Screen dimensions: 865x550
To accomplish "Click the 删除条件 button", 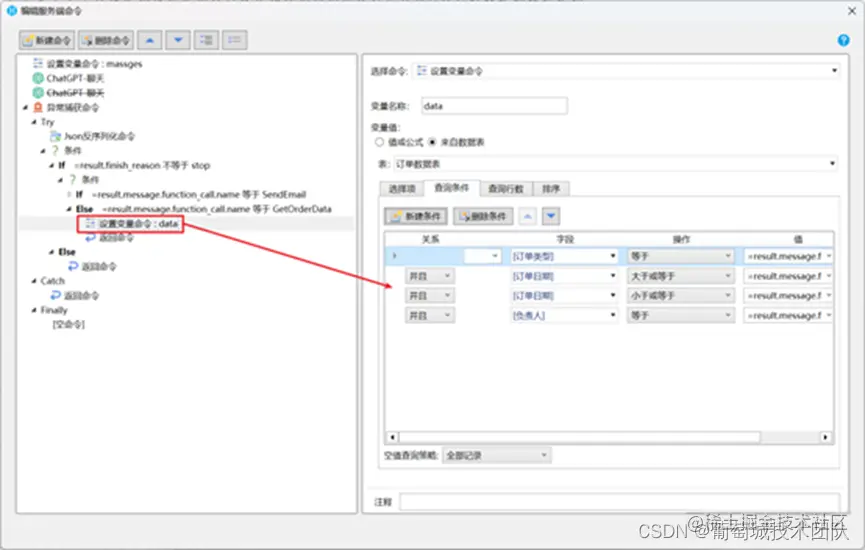I will click(x=483, y=216).
